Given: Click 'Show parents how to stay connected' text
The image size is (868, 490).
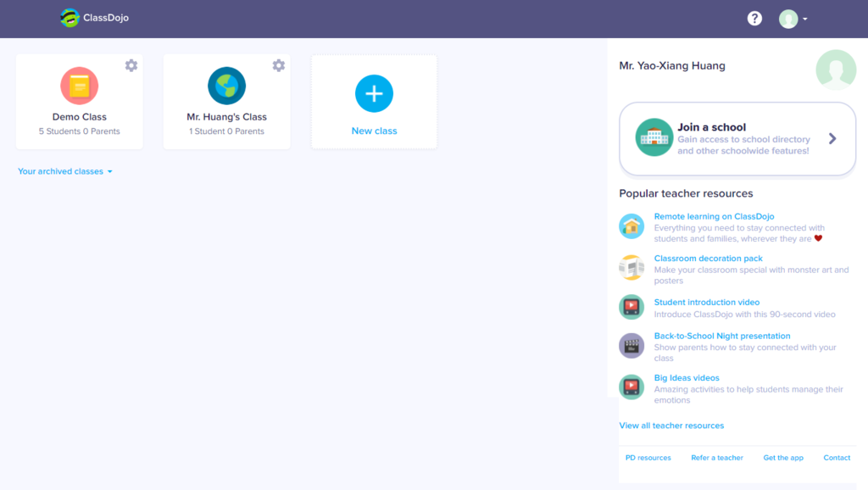Looking at the screenshot, I should [x=745, y=353].
